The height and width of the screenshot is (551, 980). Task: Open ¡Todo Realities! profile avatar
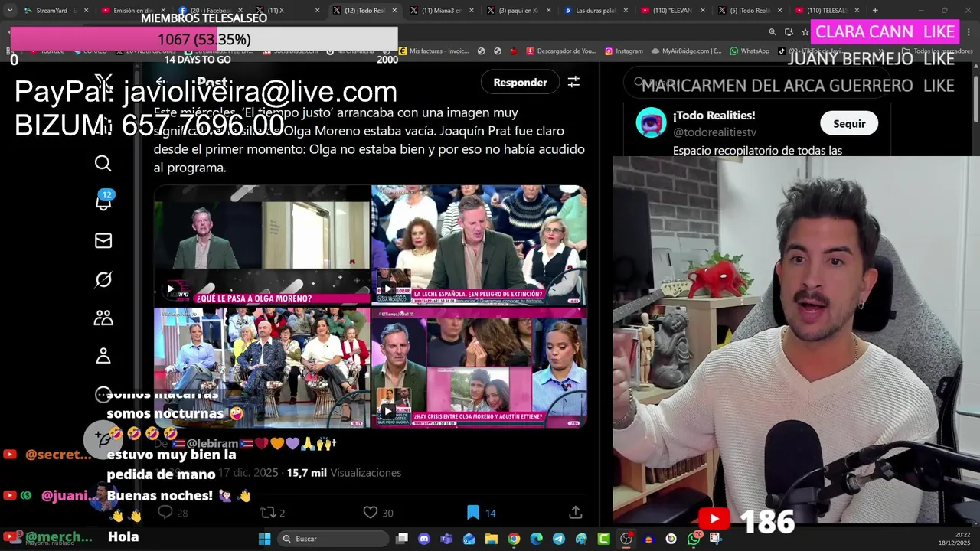tap(652, 122)
